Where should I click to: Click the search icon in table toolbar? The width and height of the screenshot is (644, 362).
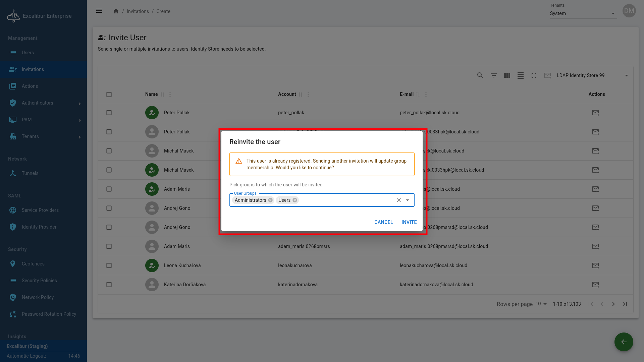click(480, 75)
